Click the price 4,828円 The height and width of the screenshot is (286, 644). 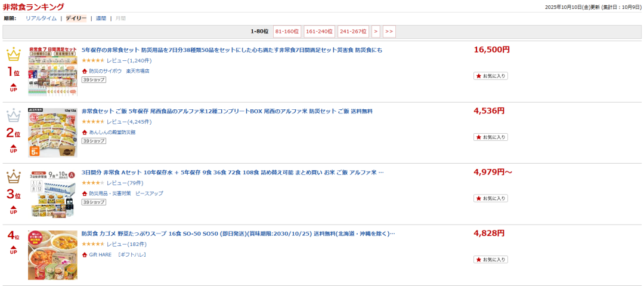489,233
